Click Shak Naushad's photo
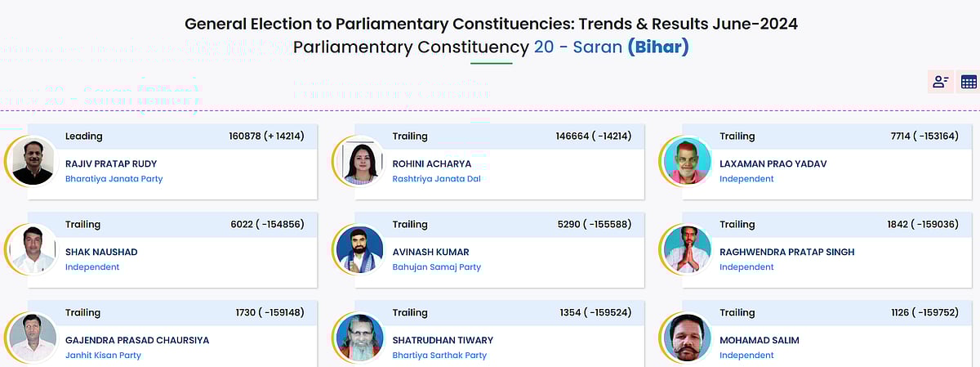 pos(33,249)
